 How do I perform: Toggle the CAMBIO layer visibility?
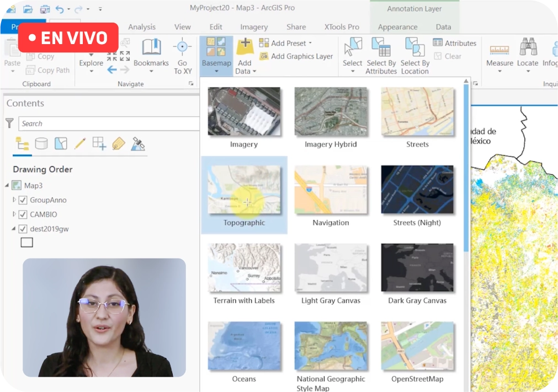pyautogui.click(x=23, y=214)
